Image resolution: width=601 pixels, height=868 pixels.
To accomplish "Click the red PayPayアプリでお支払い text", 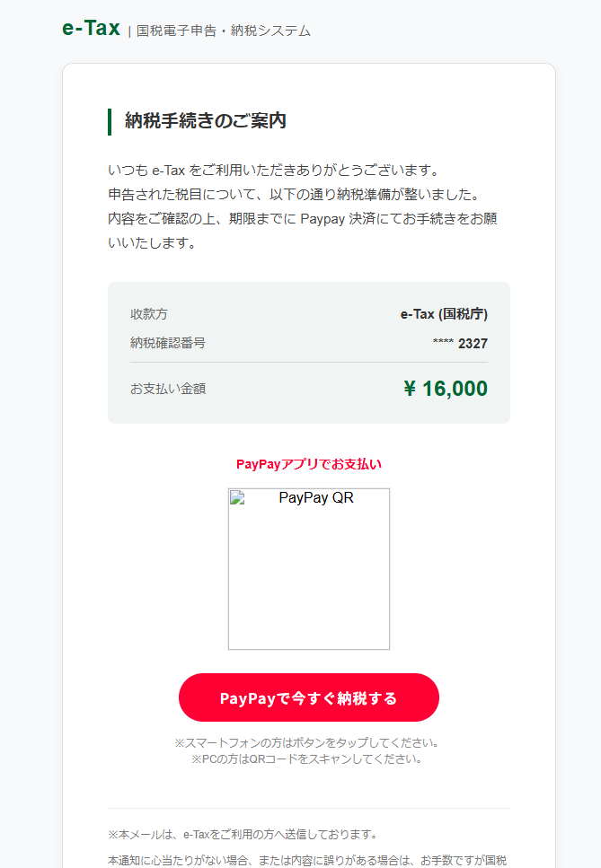I will [309, 464].
